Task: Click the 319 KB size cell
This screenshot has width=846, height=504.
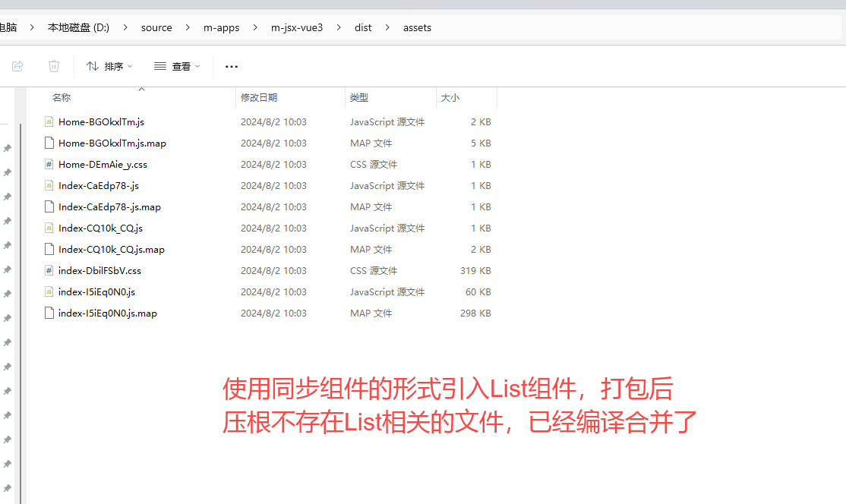Action: pos(475,271)
